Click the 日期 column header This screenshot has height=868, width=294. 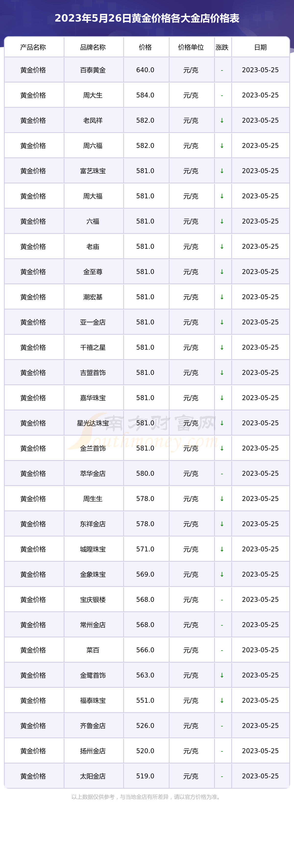(x=260, y=47)
